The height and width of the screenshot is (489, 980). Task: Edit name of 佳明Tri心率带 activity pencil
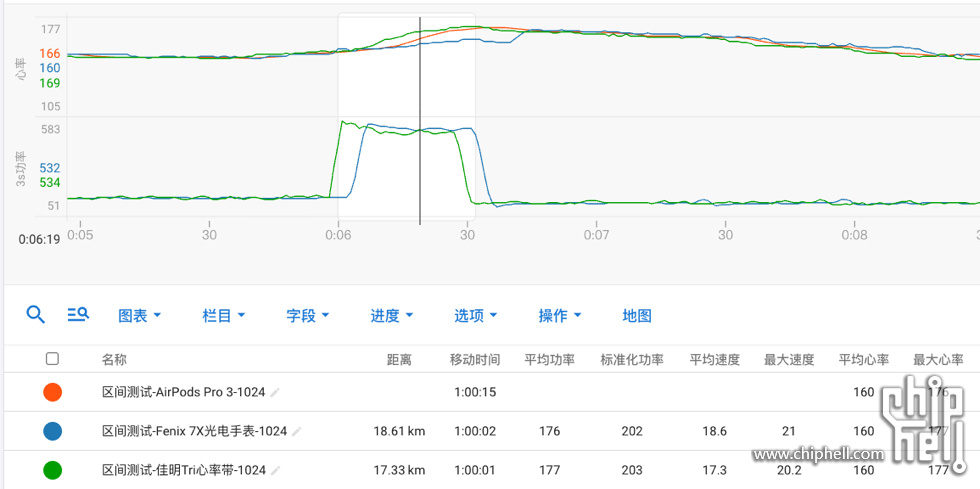(276, 470)
